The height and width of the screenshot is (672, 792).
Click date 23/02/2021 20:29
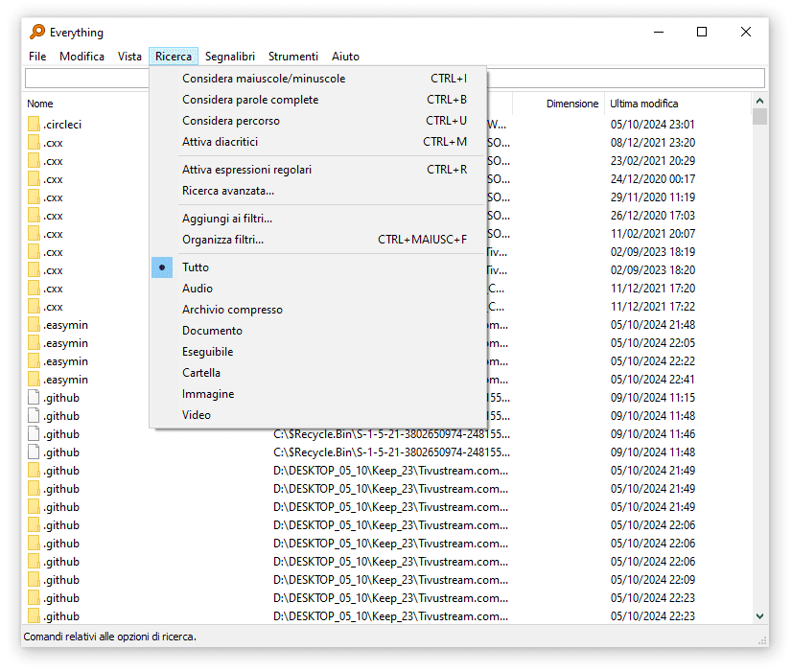(653, 161)
